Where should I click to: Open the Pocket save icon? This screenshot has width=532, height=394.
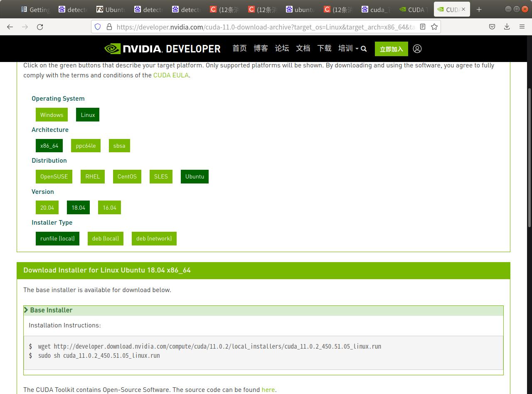click(492, 27)
